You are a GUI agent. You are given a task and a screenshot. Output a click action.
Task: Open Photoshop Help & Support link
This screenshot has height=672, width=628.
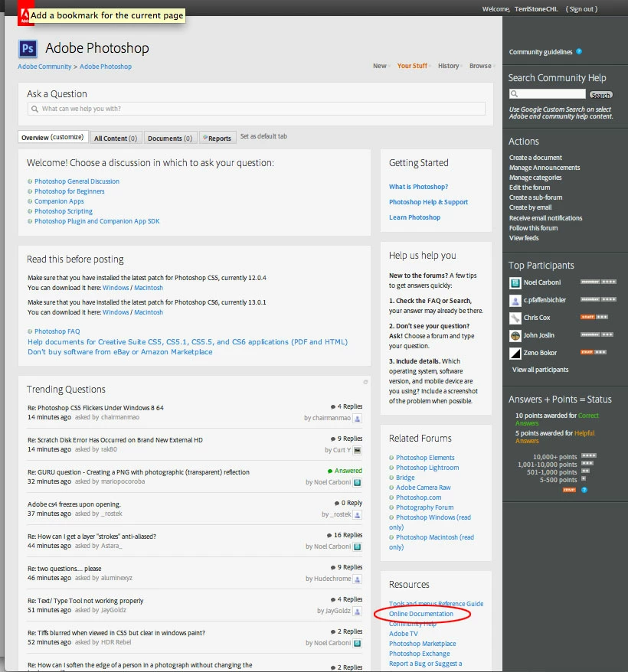click(428, 202)
